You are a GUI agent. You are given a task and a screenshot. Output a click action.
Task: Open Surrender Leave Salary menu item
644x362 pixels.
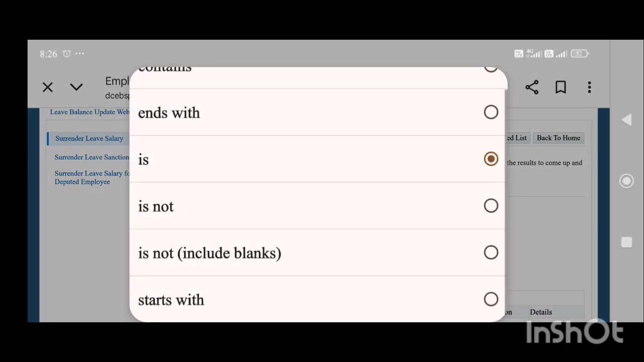pyautogui.click(x=89, y=138)
